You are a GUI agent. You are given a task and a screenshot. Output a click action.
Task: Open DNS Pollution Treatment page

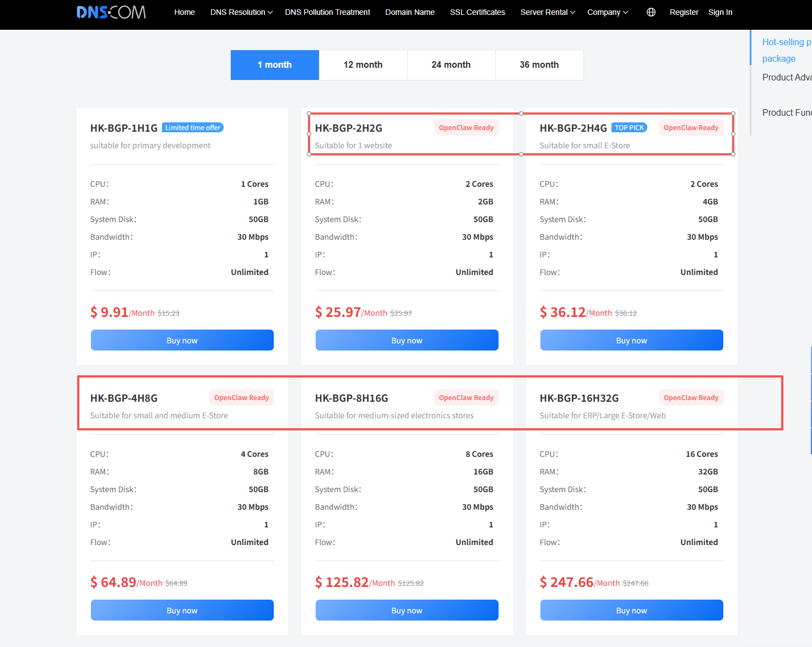tap(327, 12)
